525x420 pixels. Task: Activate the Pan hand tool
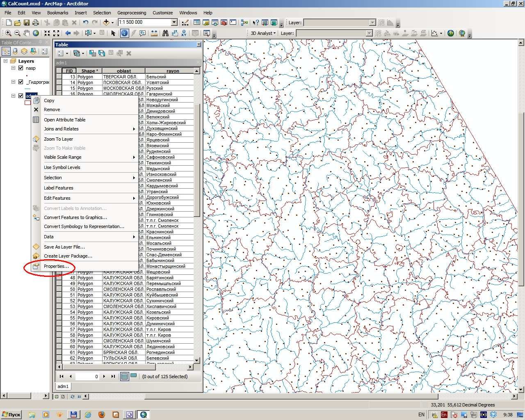26,33
